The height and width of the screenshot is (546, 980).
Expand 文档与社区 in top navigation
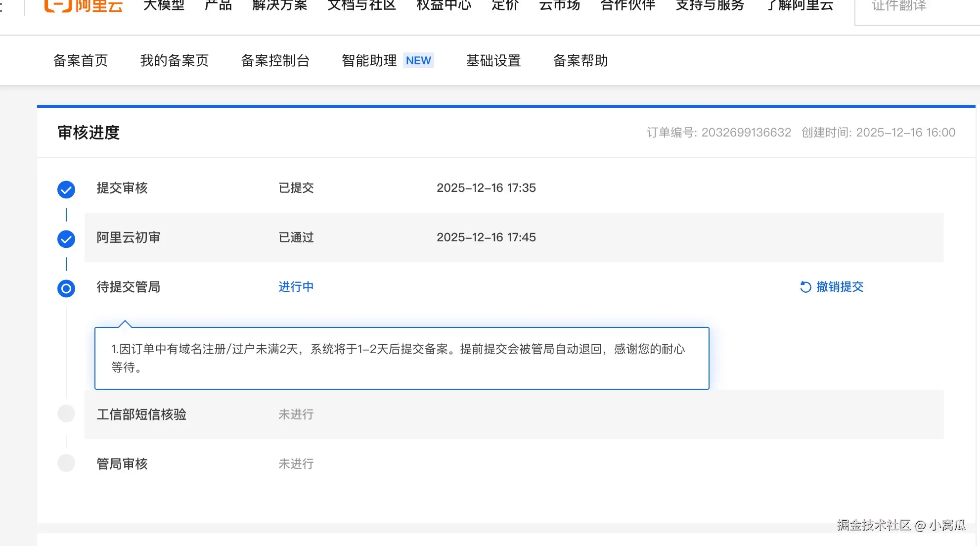(361, 6)
